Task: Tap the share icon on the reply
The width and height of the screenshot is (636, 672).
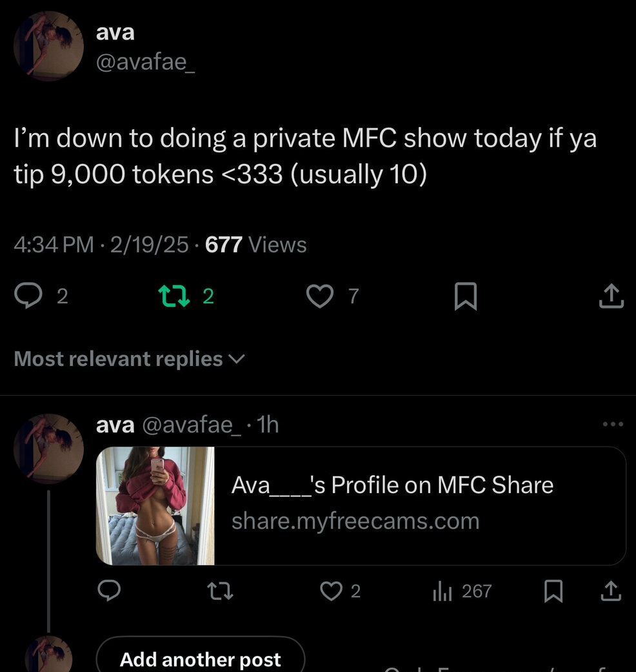Action: (x=611, y=591)
